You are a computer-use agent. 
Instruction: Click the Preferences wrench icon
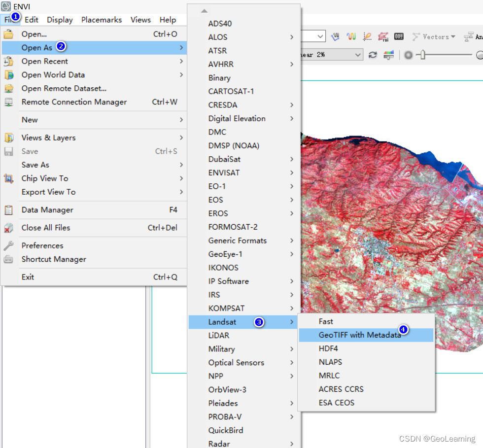tap(9, 245)
